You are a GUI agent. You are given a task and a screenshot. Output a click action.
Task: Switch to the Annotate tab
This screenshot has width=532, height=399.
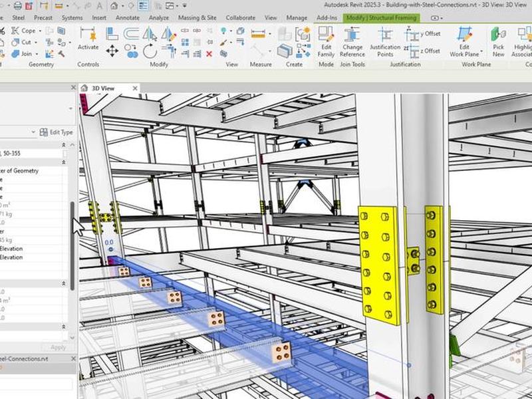[x=128, y=18]
